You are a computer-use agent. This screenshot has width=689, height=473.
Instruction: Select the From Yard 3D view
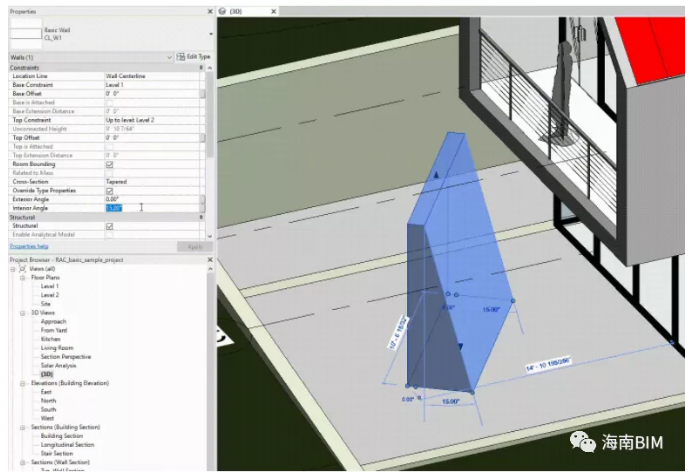(54, 330)
